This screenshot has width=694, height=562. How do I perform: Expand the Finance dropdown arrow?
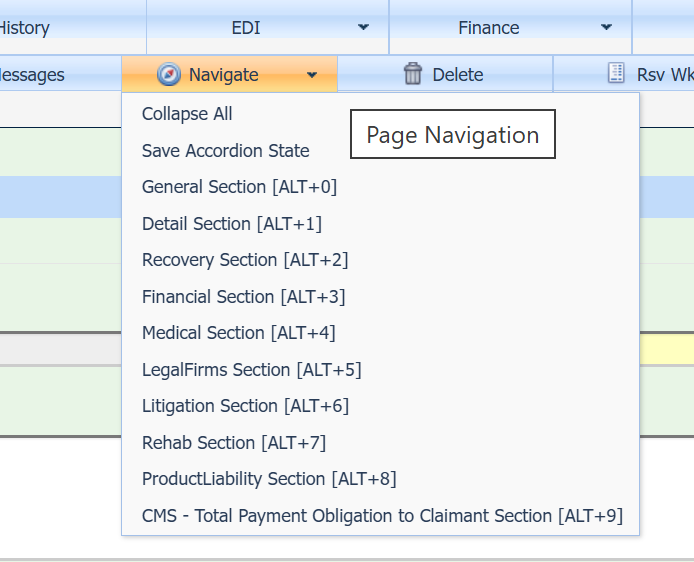606,28
